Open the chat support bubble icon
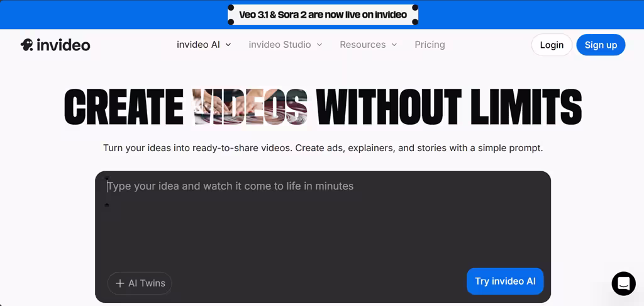The height and width of the screenshot is (306, 644). [x=623, y=283]
